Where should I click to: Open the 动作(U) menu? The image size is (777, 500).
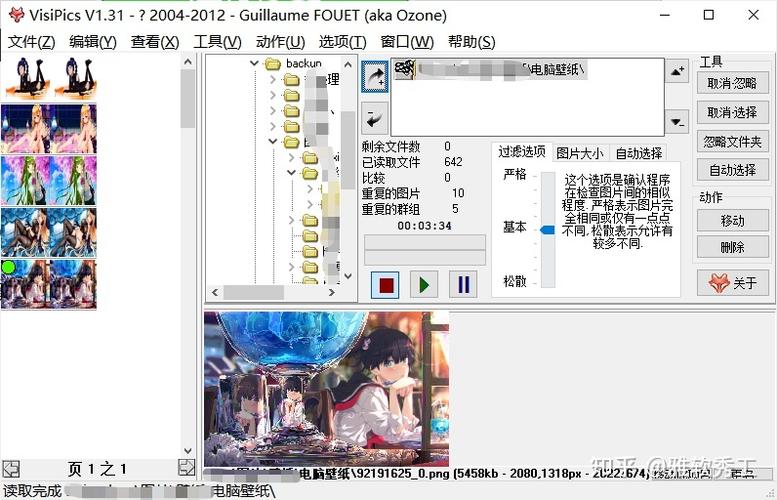(280, 42)
